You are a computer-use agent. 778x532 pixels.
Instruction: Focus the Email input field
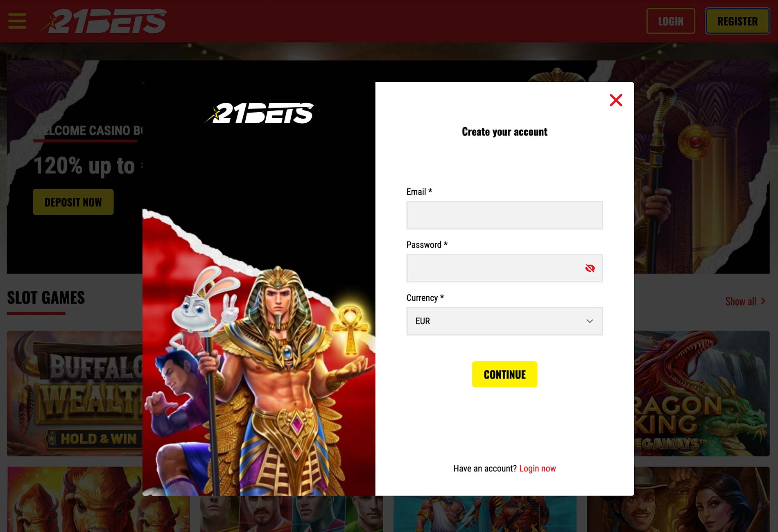tap(504, 215)
